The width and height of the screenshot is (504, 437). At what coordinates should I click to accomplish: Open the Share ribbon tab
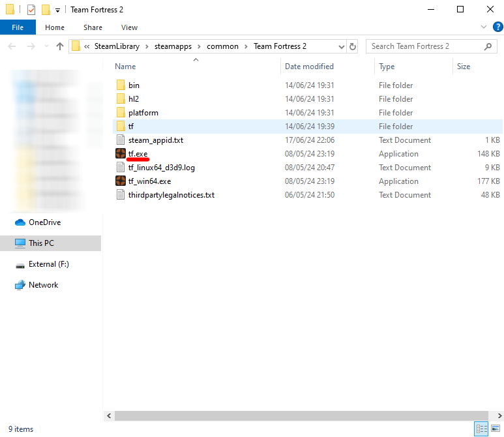click(93, 27)
